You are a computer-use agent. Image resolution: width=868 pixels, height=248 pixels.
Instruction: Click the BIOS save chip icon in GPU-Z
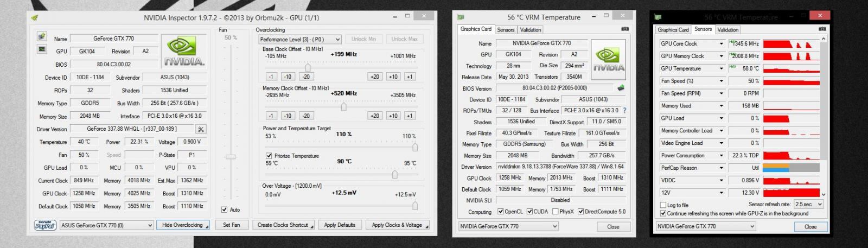coord(621,87)
